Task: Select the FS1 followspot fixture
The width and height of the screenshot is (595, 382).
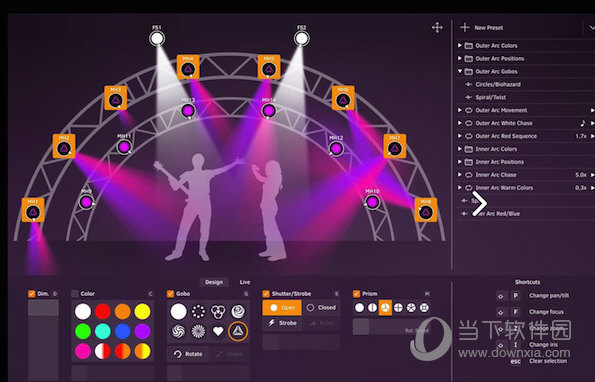Action: click(x=157, y=38)
